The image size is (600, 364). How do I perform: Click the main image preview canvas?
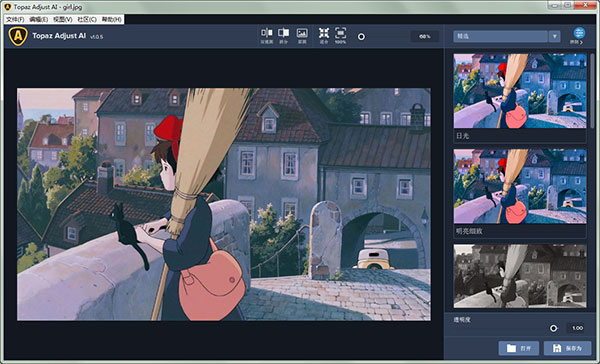click(x=224, y=204)
